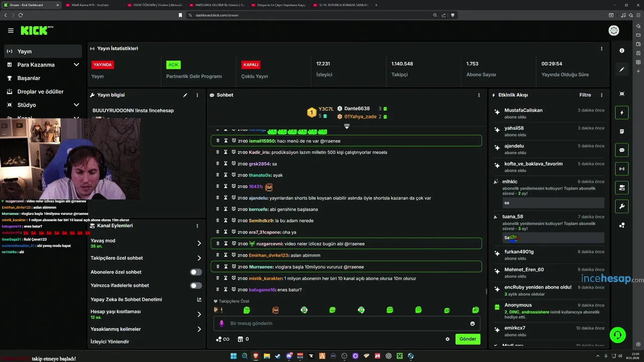Screen dimensions: 644x362
Task: Click the purple microphone icon in message box
Action: click(221, 323)
